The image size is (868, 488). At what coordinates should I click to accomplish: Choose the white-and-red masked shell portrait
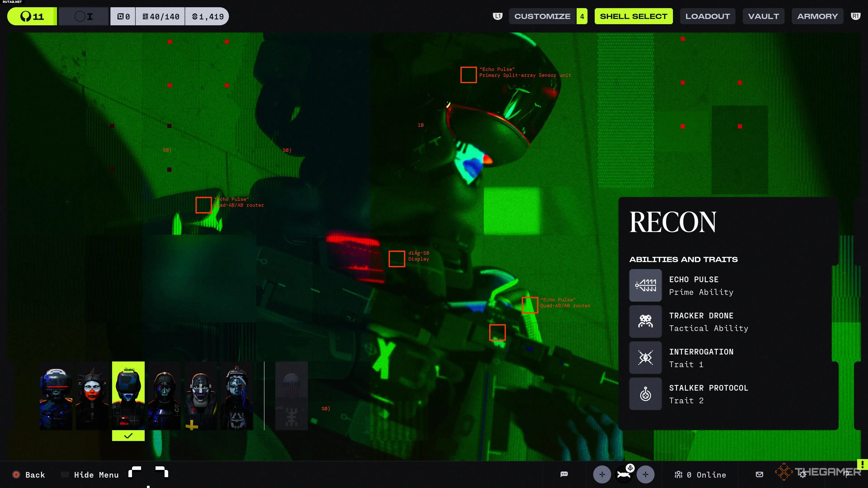click(x=92, y=396)
